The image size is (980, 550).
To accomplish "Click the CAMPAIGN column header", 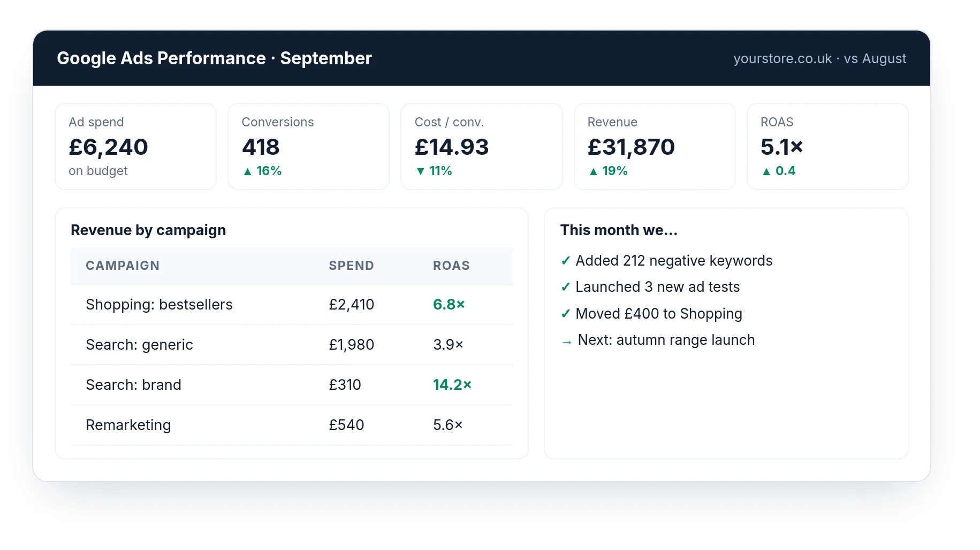I will click(x=123, y=266).
